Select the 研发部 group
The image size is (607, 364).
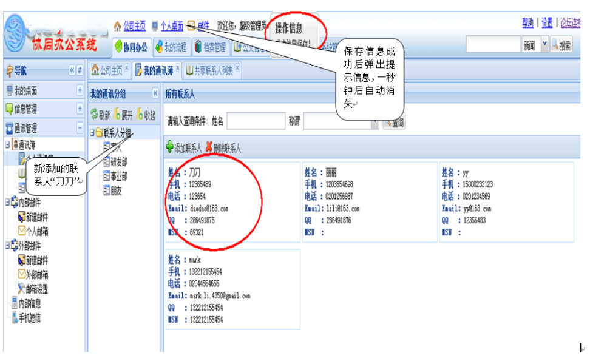(115, 162)
